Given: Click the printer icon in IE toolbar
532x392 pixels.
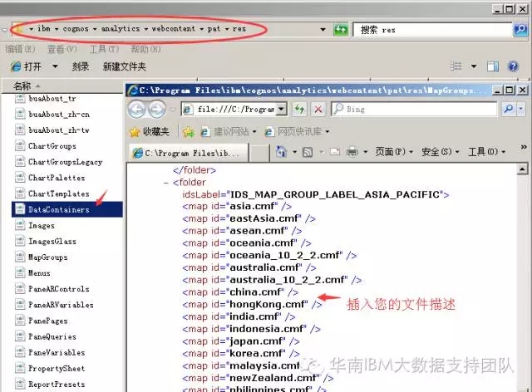Looking at the screenshot, I should click(352, 152).
